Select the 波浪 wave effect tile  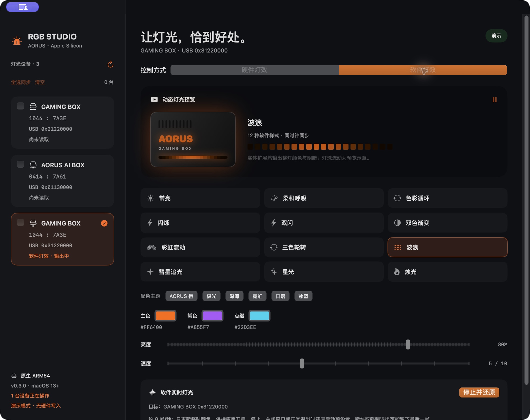click(447, 247)
